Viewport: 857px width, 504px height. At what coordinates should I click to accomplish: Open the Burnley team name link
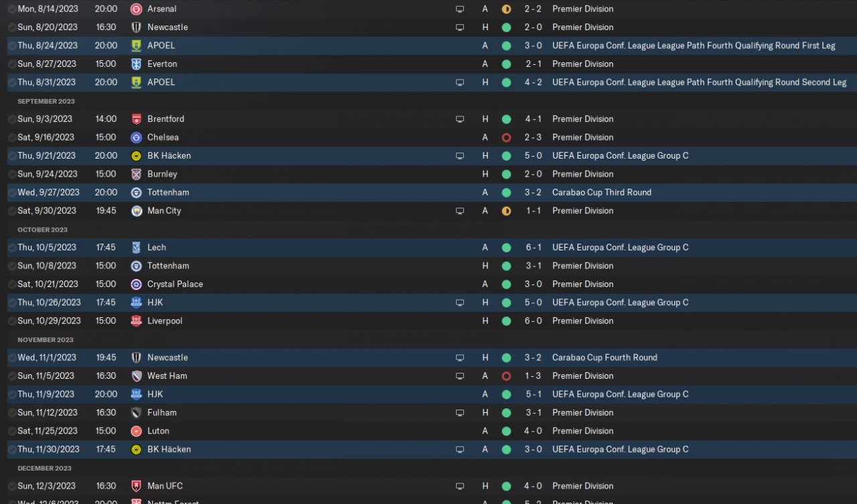(x=162, y=174)
